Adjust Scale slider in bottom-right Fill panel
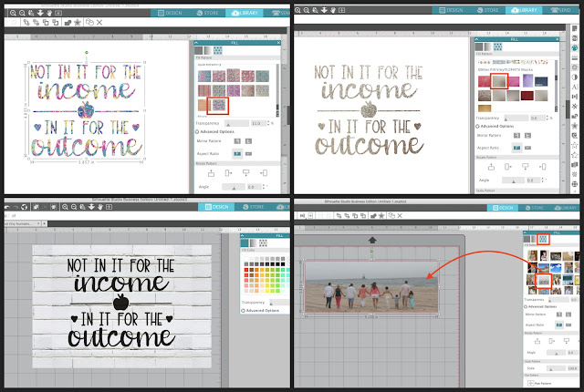This screenshot has height=392, width=584. [556, 368]
